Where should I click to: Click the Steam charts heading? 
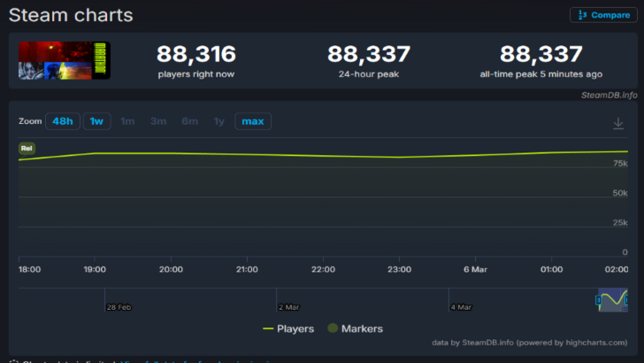[x=71, y=15]
